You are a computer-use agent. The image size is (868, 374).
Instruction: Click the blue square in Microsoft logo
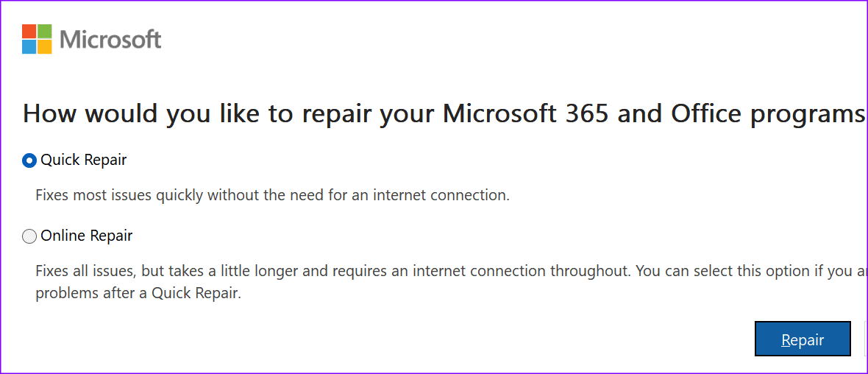(x=29, y=47)
